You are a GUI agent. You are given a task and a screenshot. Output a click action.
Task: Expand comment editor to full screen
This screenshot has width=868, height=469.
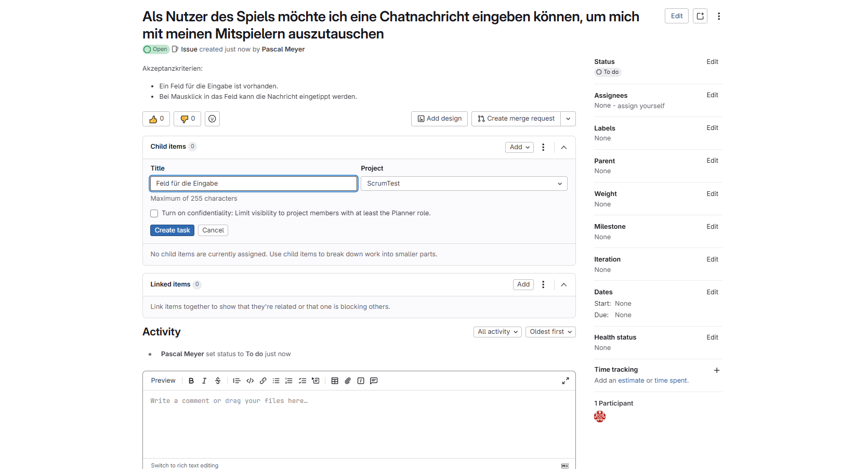click(565, 381)
